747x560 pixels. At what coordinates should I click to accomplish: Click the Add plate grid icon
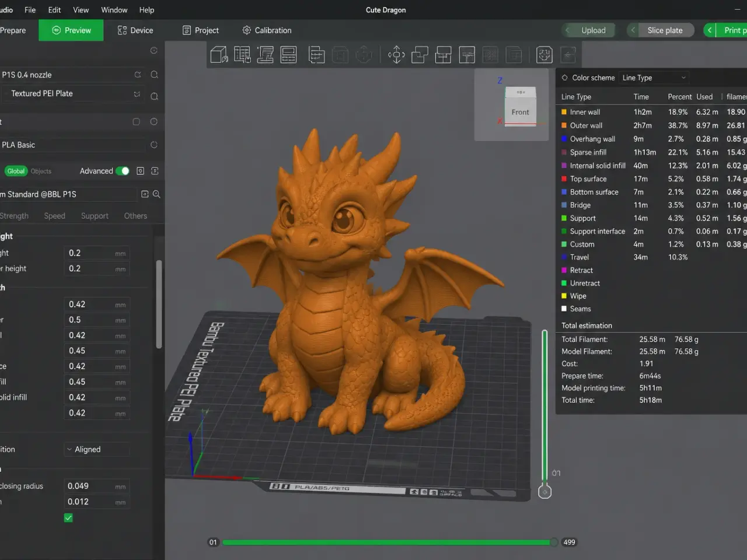[x=242, y=55]
